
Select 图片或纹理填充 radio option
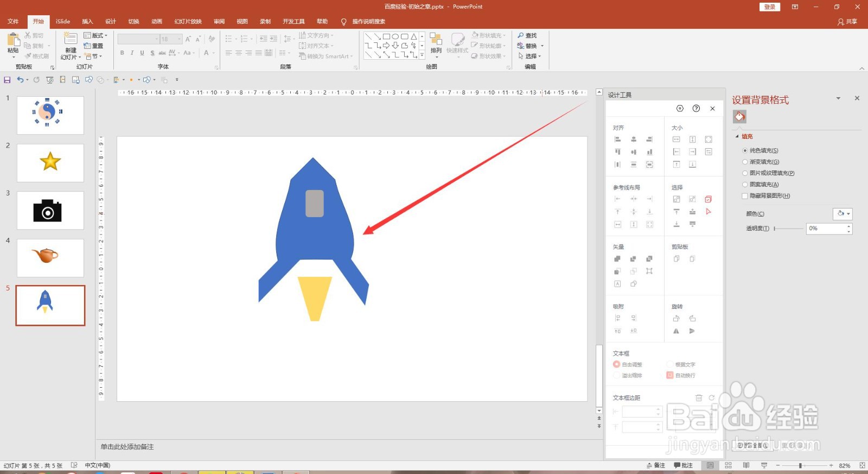(x=745, y=173)
